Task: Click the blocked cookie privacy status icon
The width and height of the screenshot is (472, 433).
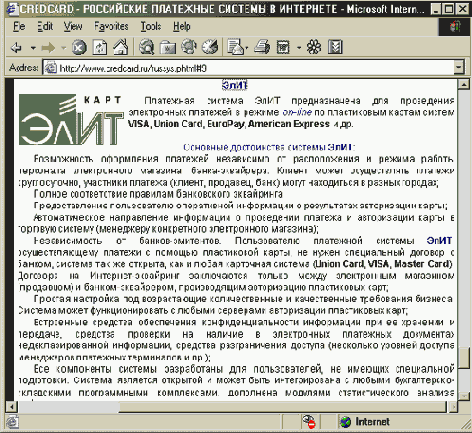Action: pos(309,422)
